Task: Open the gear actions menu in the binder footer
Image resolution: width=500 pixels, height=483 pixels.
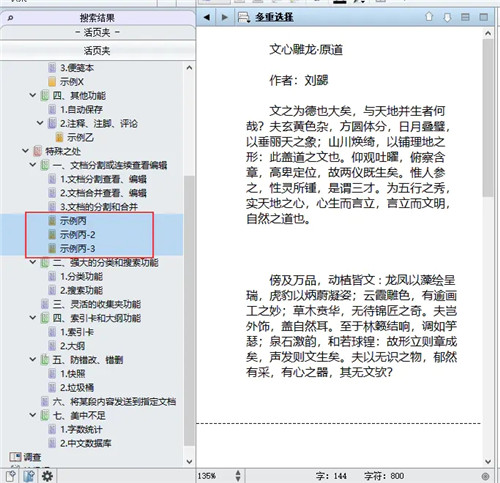Action: tap(47, 476)
